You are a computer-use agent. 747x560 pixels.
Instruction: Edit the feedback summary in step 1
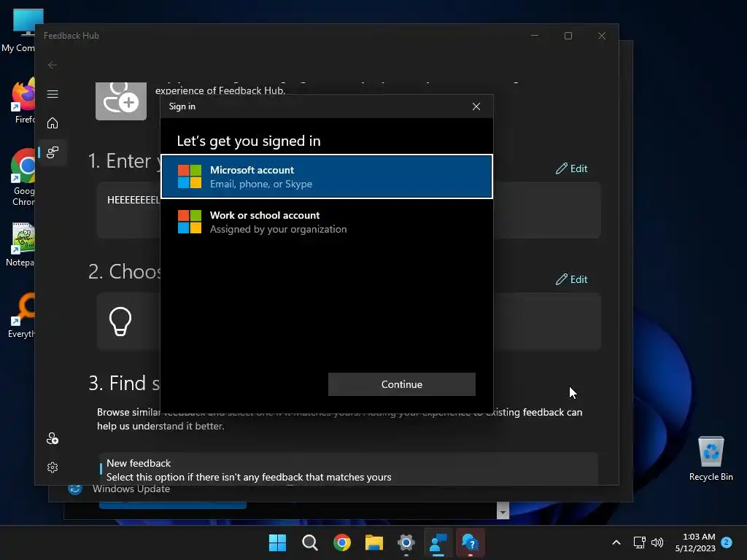coord(572,168)
